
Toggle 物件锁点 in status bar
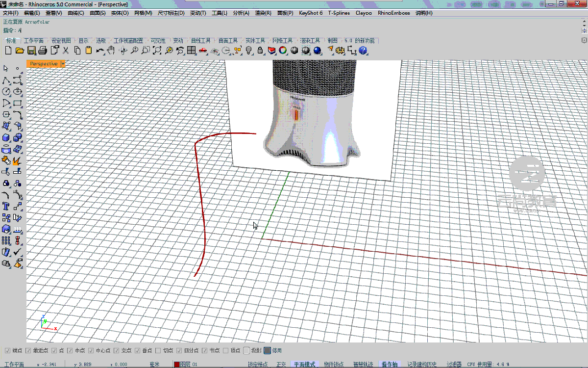click(334, 365)
